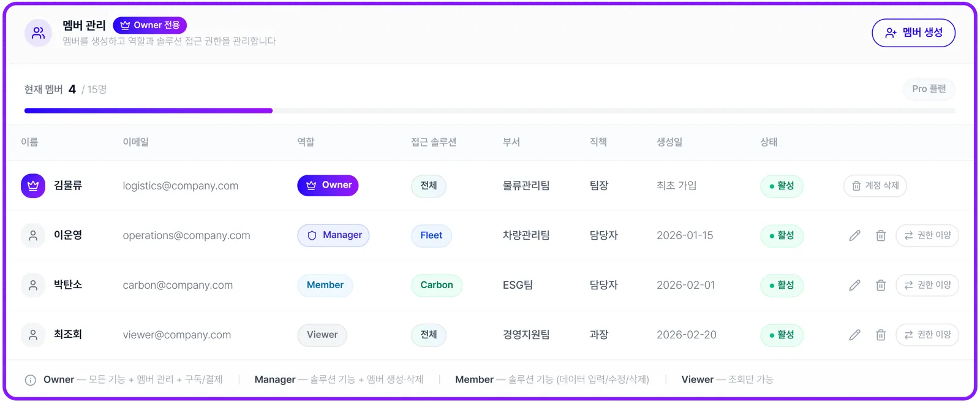Edit member 최조회 with pencil icon
Screen dimensions: 980x404
pos(854,335)
